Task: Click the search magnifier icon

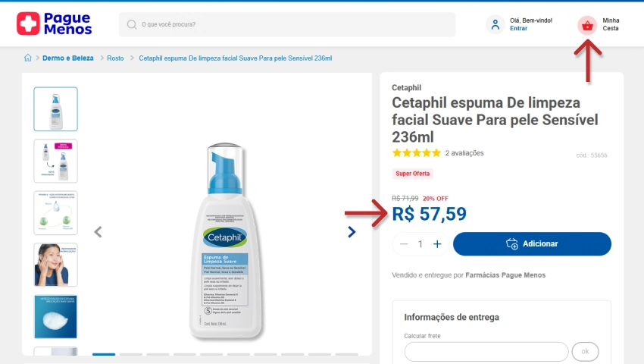Action: click(132, 25)
